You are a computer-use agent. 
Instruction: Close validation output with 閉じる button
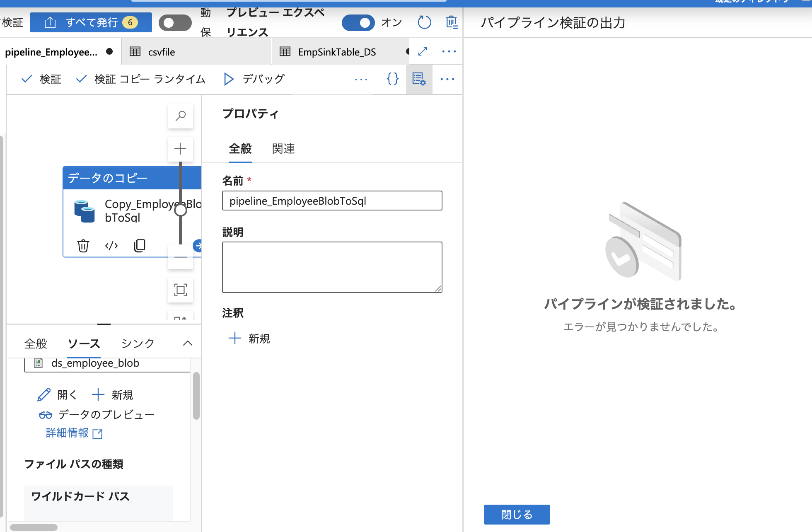click(517, 514)
